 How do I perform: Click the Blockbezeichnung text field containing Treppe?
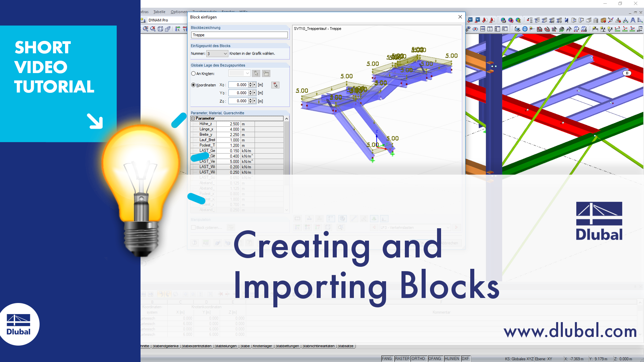(239, 35)
